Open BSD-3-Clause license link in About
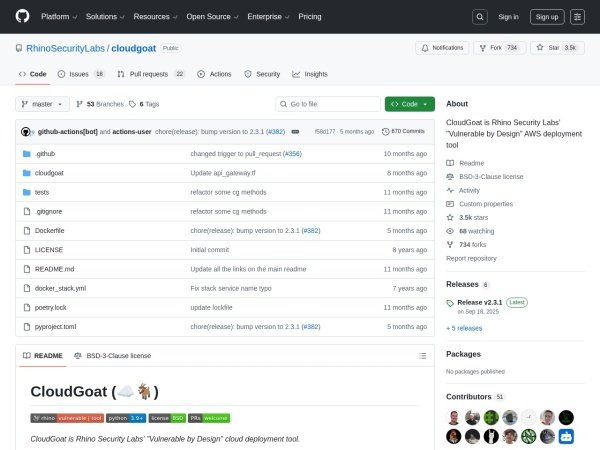Viewport: 600px width, 450px height. 485,177
